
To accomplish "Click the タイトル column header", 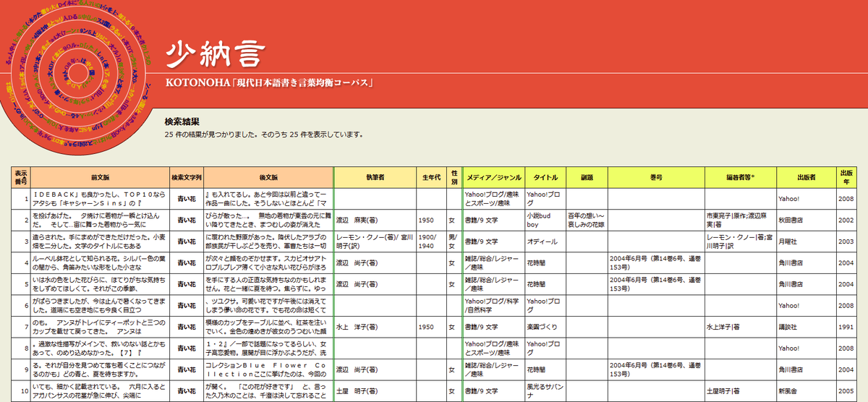I will (x=545, y=176).
